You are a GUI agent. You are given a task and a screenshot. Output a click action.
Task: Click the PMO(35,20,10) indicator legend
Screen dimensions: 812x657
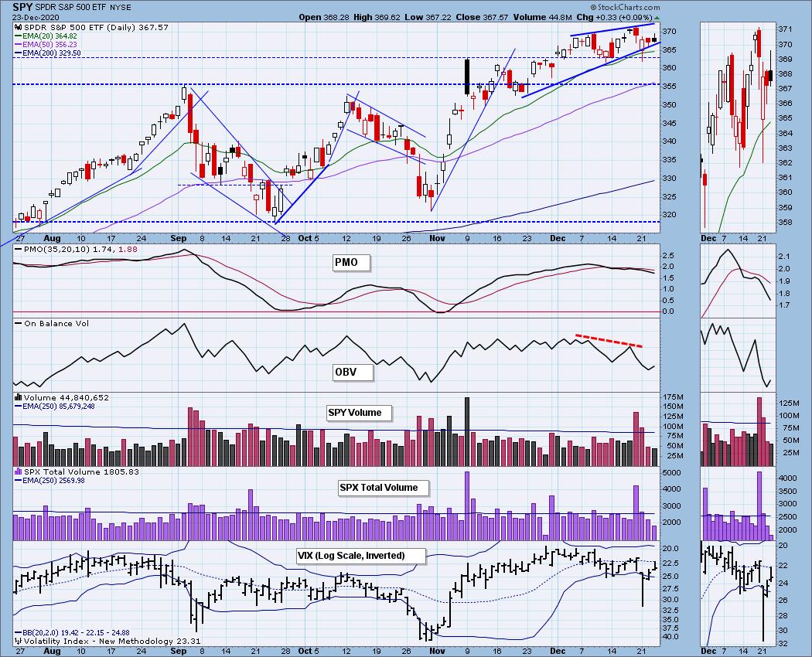coord(76,249)
